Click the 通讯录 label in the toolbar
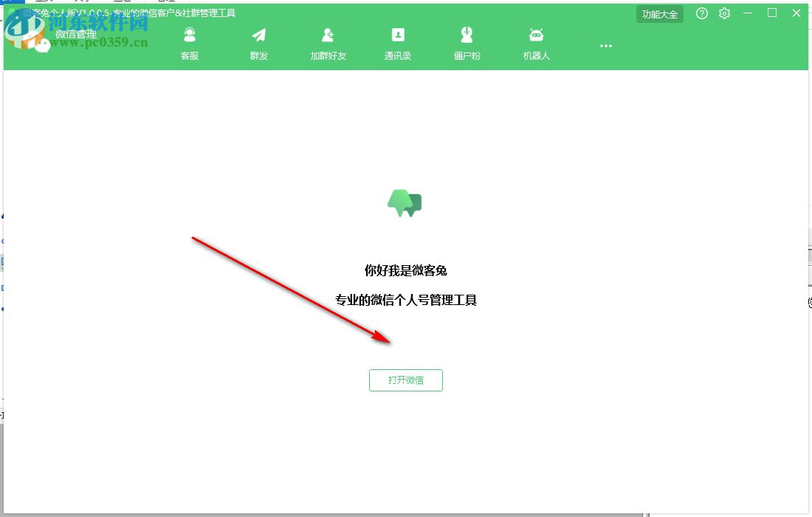This screenshot has height=517, width=812. point(397,55)
